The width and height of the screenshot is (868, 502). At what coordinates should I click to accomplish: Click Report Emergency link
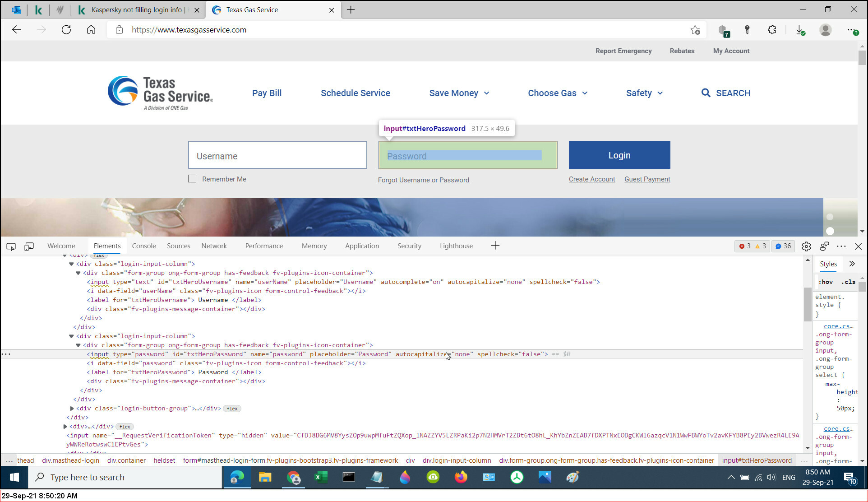623,51
